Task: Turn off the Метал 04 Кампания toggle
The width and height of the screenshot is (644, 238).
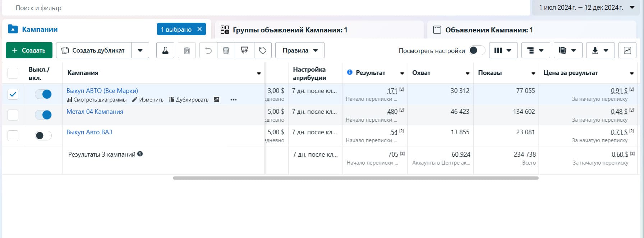Action: point(43,115)
